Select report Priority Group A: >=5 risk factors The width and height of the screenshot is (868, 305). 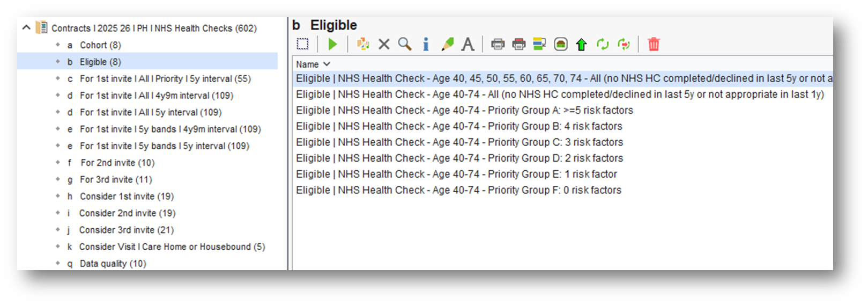(464, 110)
